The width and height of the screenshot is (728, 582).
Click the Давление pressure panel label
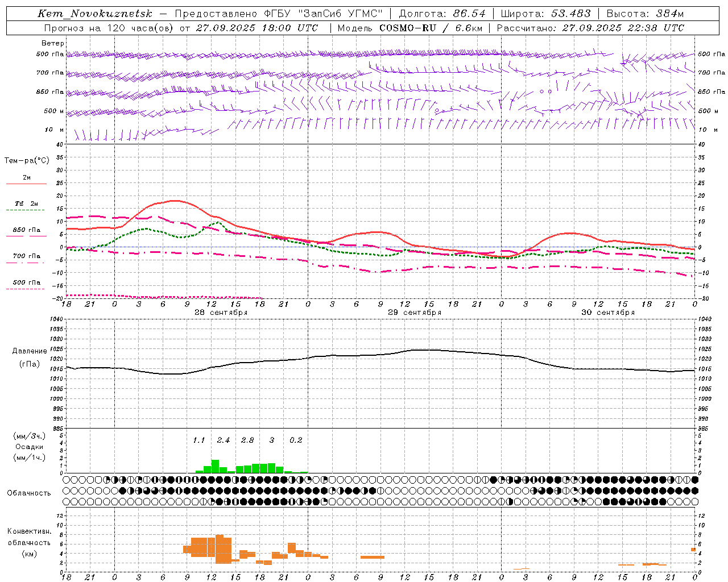click(30, 351)
